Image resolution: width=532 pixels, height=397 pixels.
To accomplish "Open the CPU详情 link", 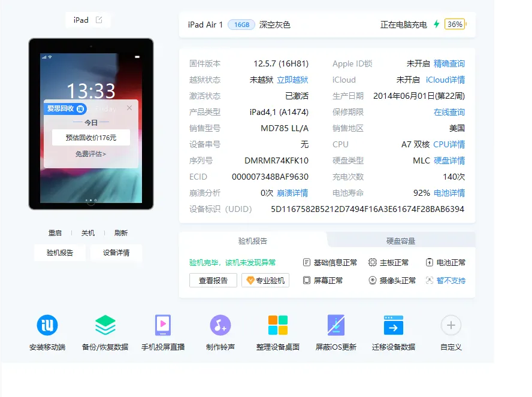I will 449,144.
